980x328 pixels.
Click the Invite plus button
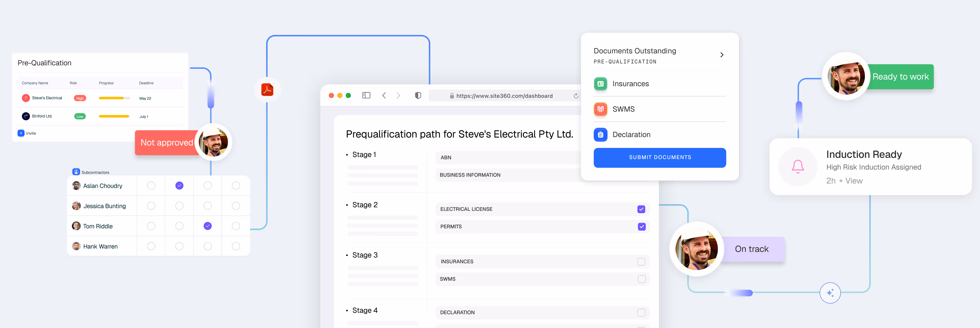click(x=21, y=133)
